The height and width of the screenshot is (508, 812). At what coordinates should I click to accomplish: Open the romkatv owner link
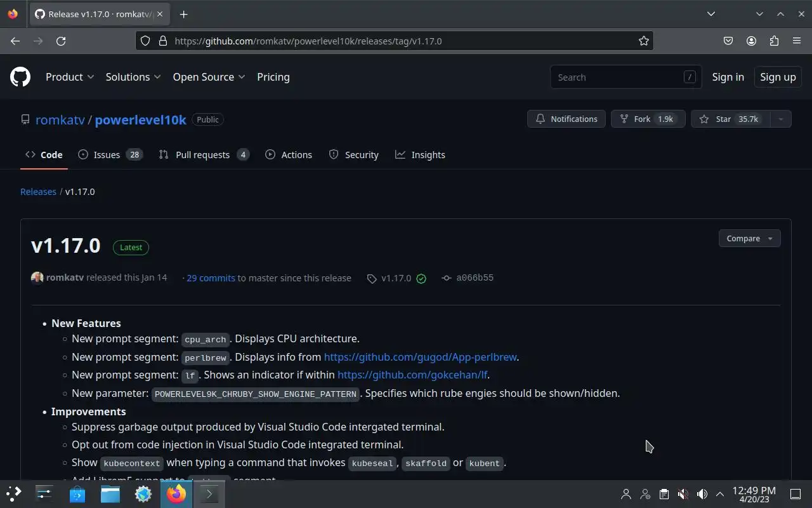pyautogui.click(x=60, y=119)
